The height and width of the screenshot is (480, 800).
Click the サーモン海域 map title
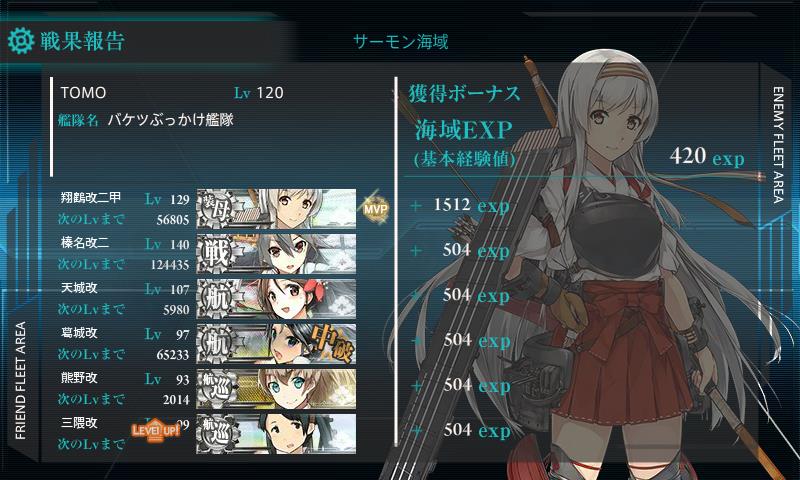point(401,41)
